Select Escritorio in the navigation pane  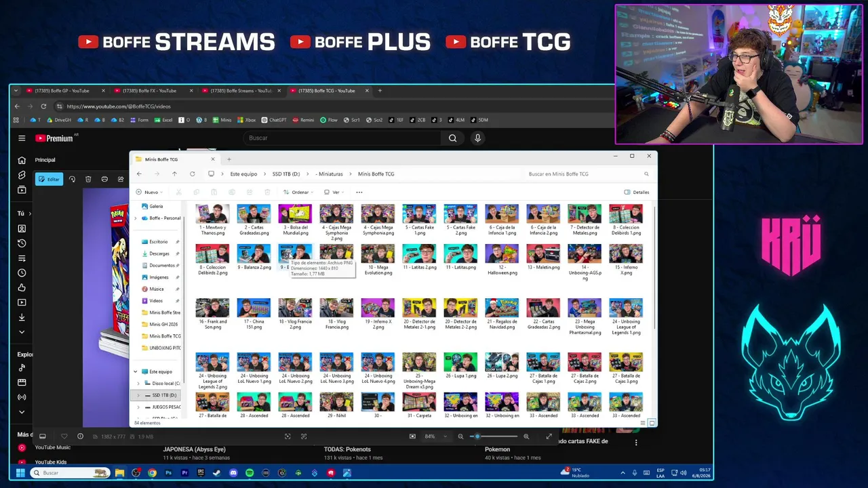click(158, 242)
